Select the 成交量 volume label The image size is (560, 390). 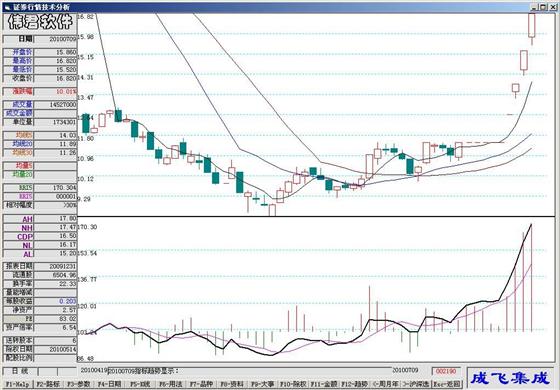pos(19,105)
